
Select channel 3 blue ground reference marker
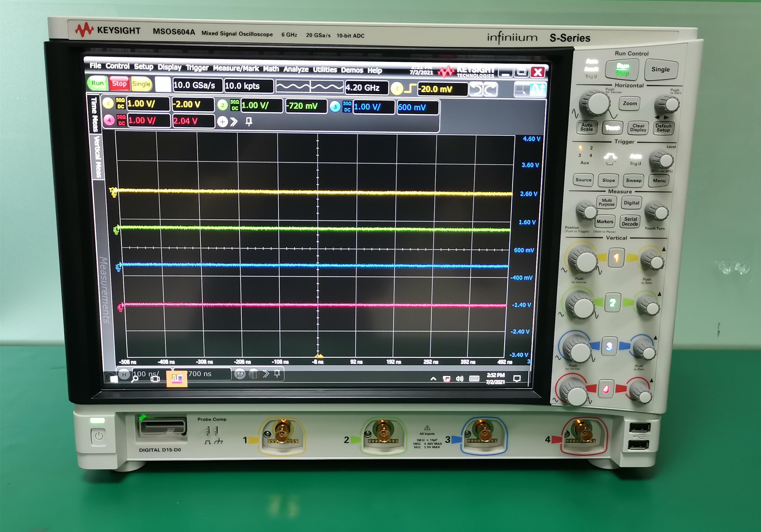pyautogui.click(x=119, y=267)
